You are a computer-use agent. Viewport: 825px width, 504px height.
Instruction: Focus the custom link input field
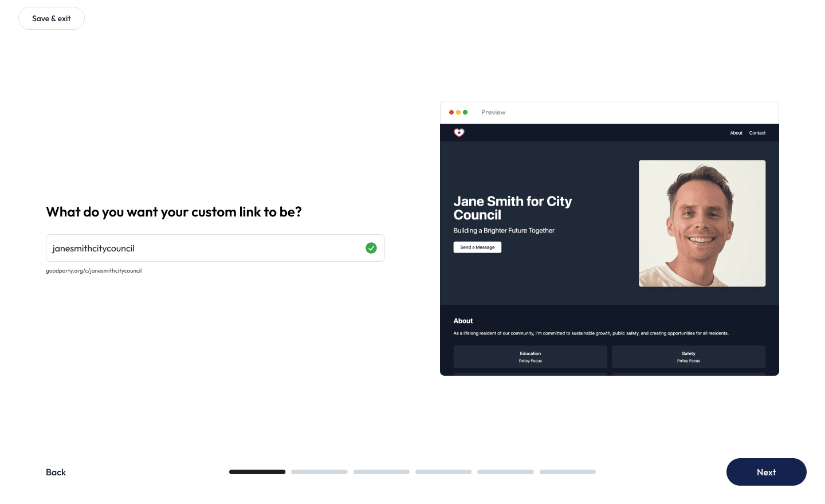(203, 248)
